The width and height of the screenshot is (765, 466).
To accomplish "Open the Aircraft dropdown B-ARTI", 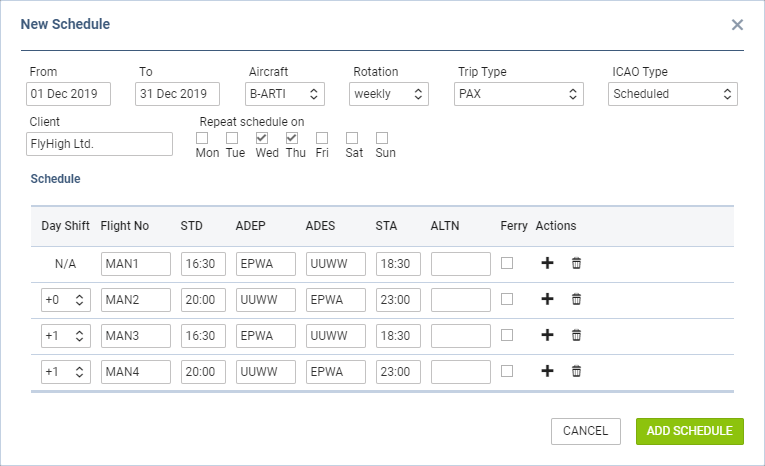I will [284, 94].
